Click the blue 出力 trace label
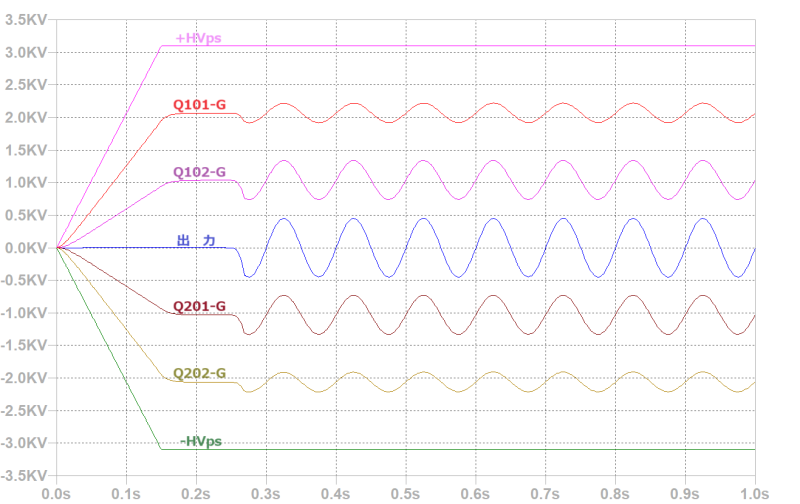This screenshot has height=504, width=800. 196,240
